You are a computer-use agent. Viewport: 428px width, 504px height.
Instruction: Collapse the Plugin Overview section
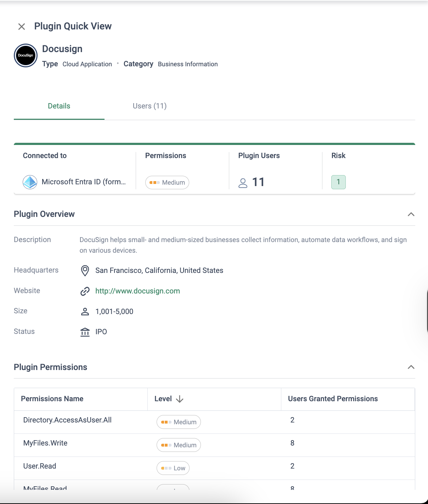(x=411, y=214)
